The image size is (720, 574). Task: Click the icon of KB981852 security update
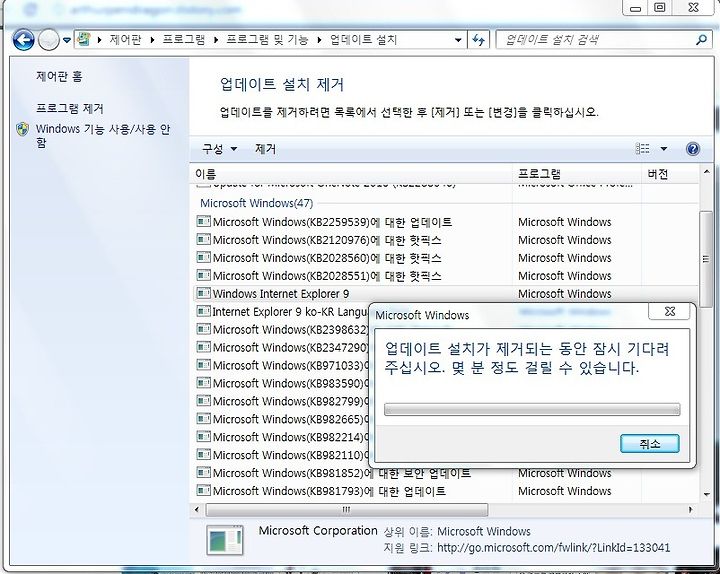(203, 473)
